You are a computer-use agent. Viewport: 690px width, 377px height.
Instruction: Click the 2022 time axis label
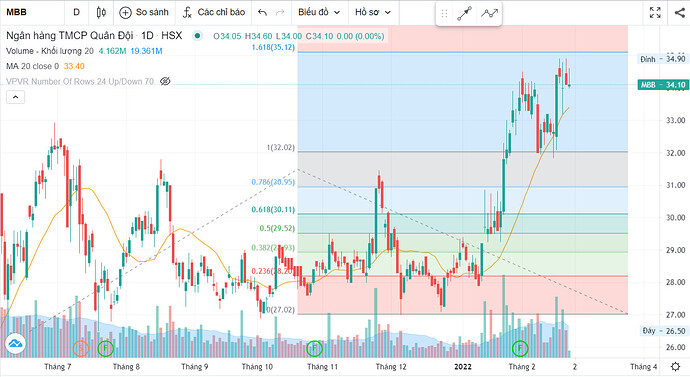pyautogui.click(x=462, y=366)
